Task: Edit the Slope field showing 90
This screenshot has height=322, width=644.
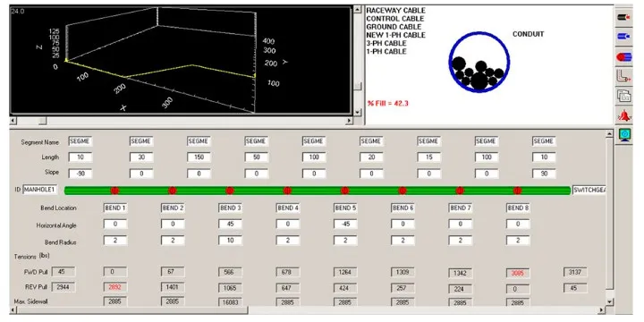Action: coord(544,173)
